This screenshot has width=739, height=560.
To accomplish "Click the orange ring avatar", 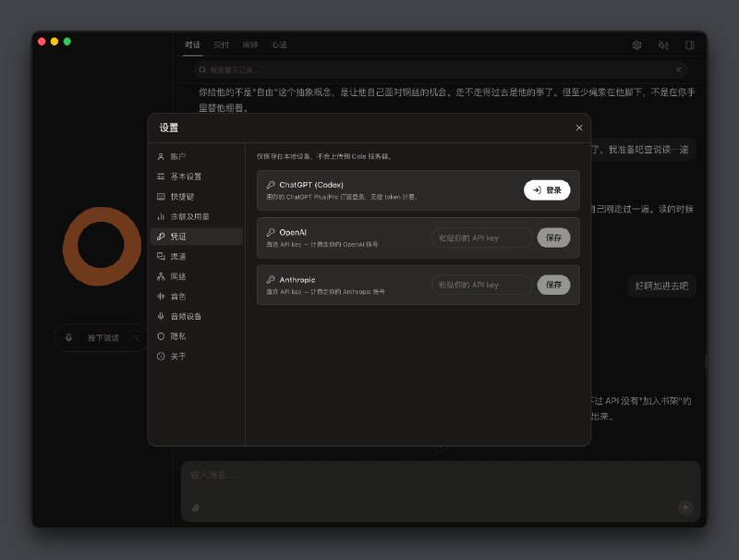I will pos(102,246).
